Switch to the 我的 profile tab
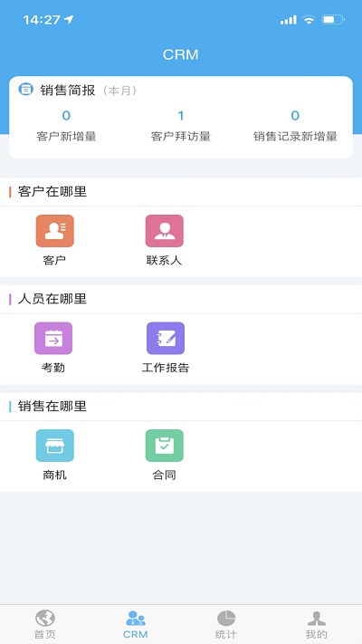This screenshot has width=362, height=644. pyautogui.click(x=317, y=624)
